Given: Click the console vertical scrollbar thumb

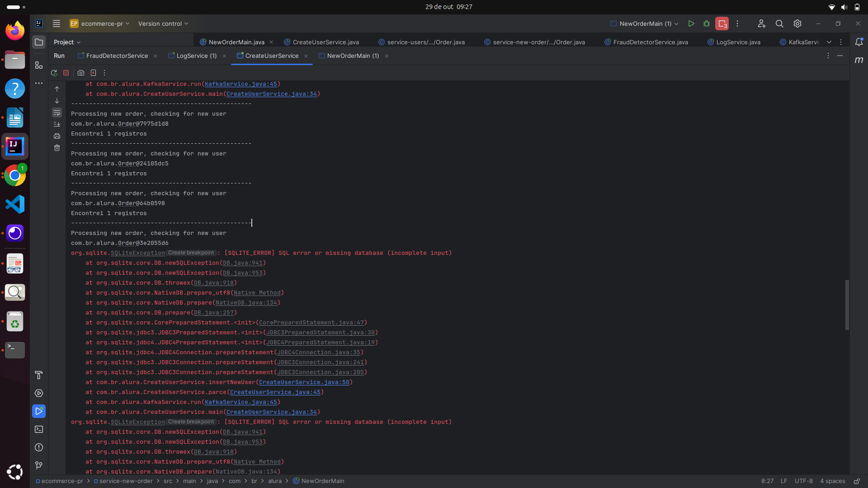Looking at the screenshot, I should (x=847, y=305).
